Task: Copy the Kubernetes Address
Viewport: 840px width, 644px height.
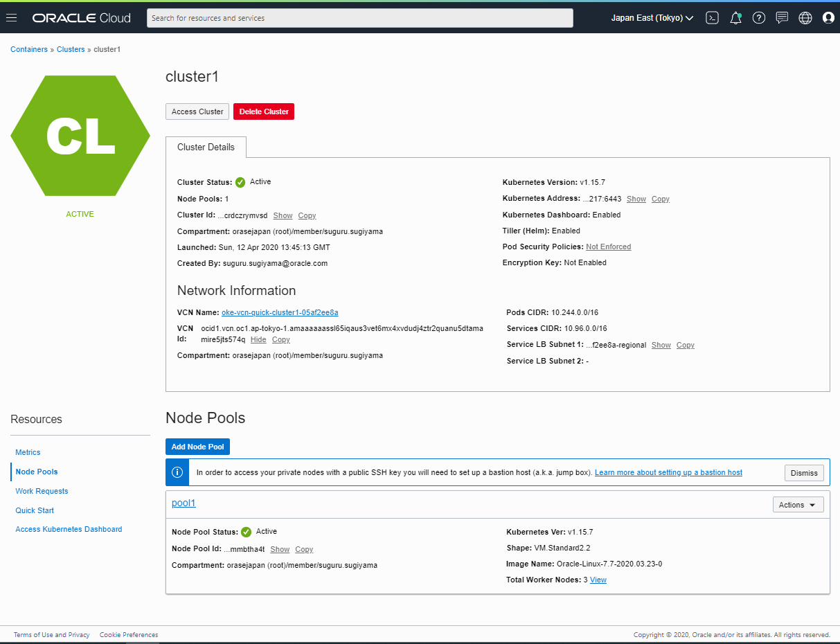Action: 661,199
